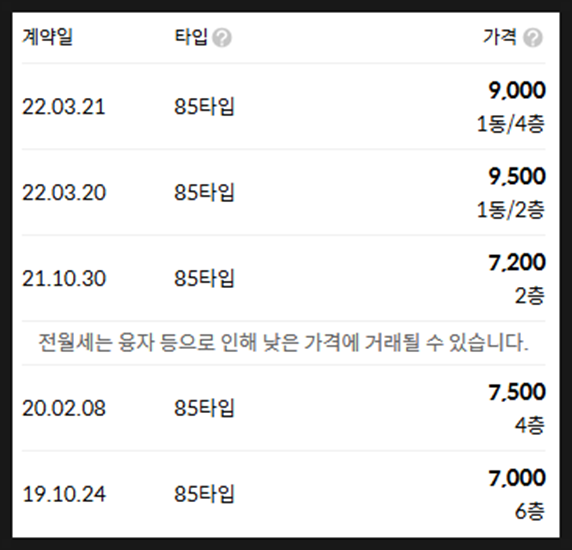Select the 21.10.30 contract date
572x550 pixels.
(64, 278)
